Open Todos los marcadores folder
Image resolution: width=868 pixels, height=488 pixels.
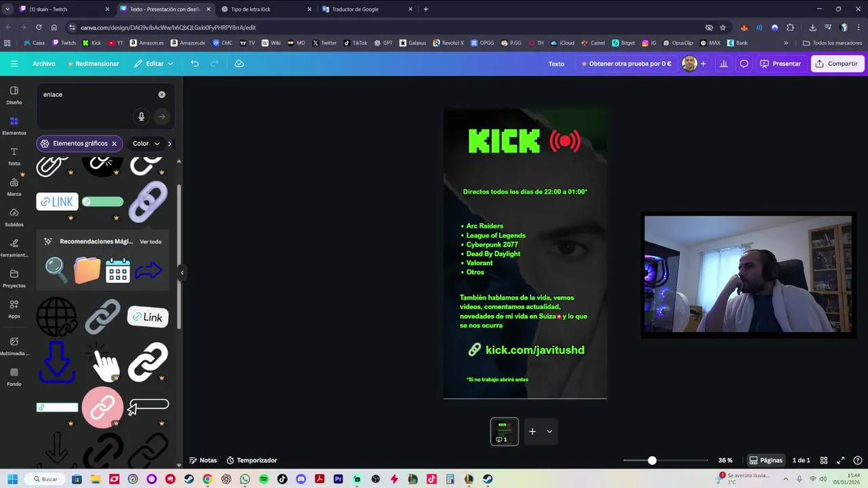[x=832, y=43]
